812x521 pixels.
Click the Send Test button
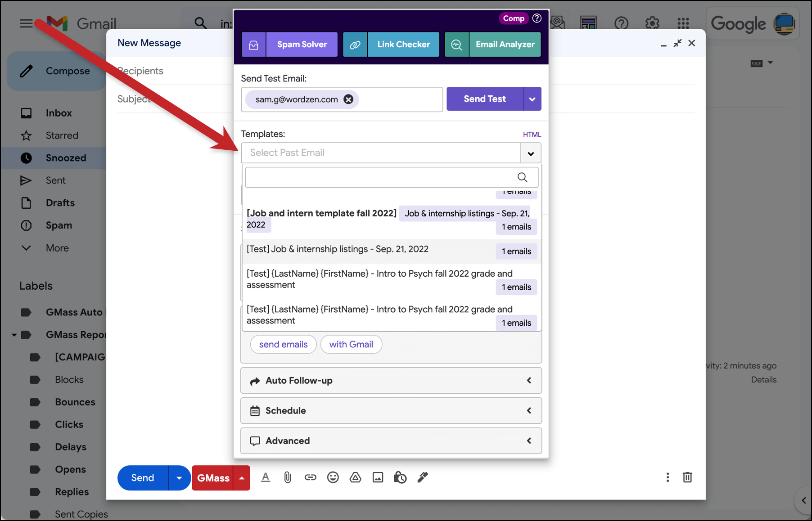(x=485, y=99)
